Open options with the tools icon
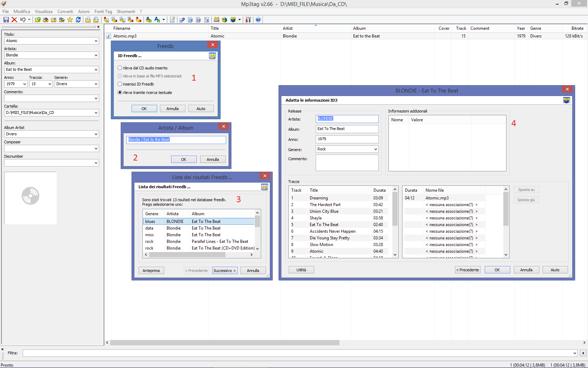The height and width of the screenshot is (368, 588). coord(248,20)
